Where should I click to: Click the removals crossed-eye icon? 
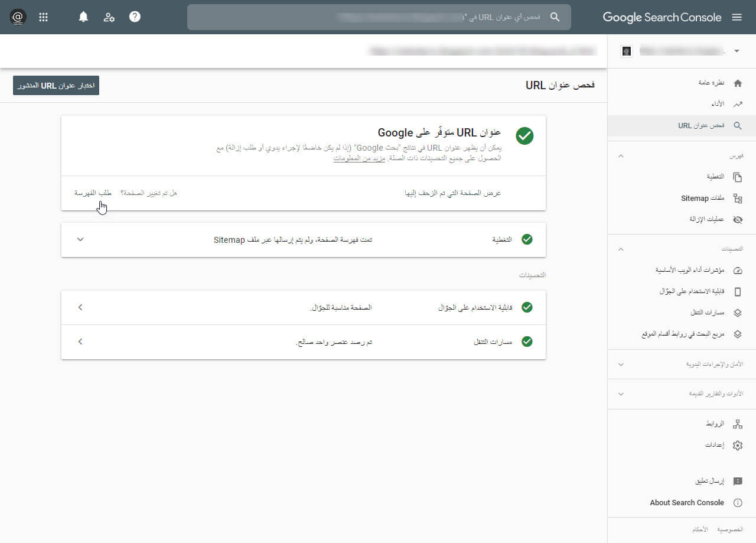(x=737, y=219)
